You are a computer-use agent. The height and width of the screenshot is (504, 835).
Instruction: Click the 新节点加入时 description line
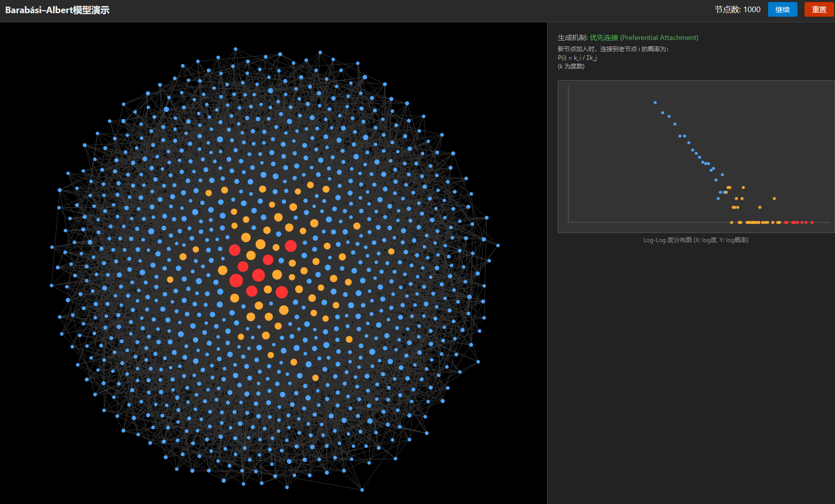613,49
